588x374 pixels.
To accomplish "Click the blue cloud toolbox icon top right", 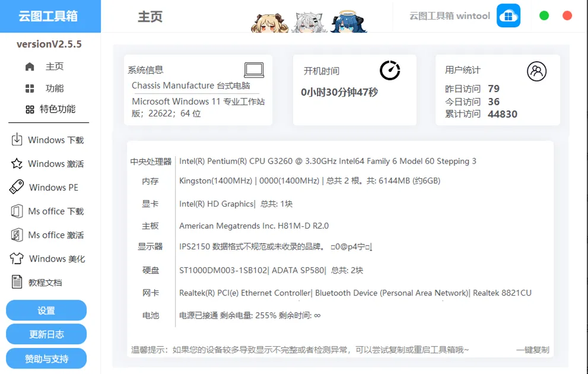I will (x=508, y=15).
